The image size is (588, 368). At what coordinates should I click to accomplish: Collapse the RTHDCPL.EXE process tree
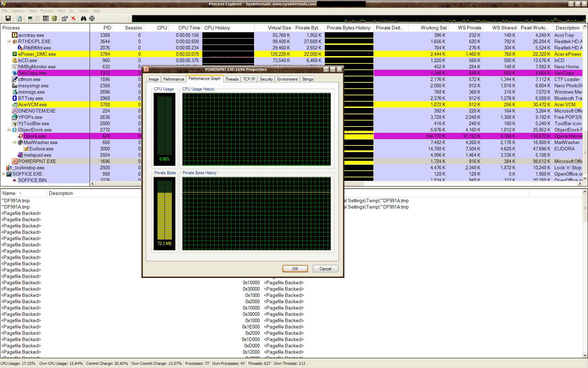(9, 41)
